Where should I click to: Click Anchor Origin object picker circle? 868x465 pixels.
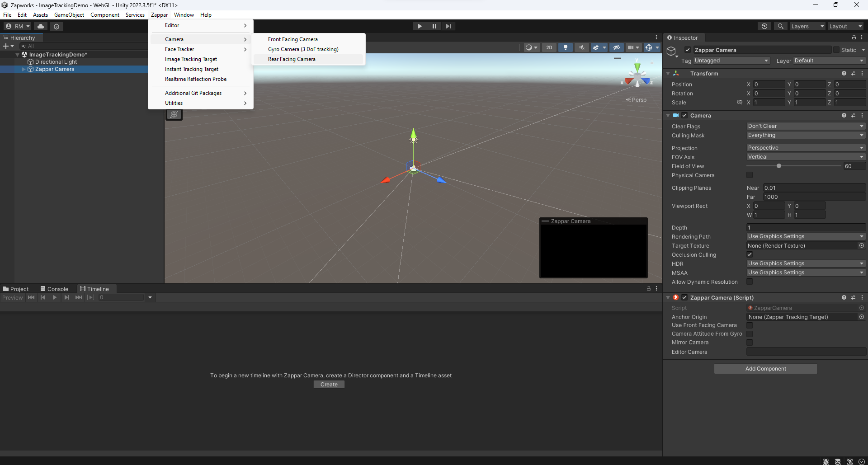tap(862, 317)
